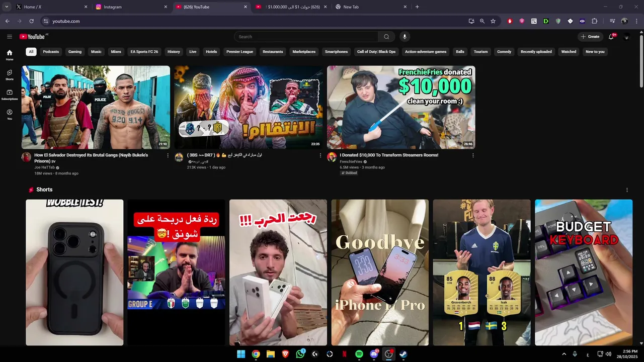Open the green D extension
Screen dimensions: 644x362
tap(546, 21)
